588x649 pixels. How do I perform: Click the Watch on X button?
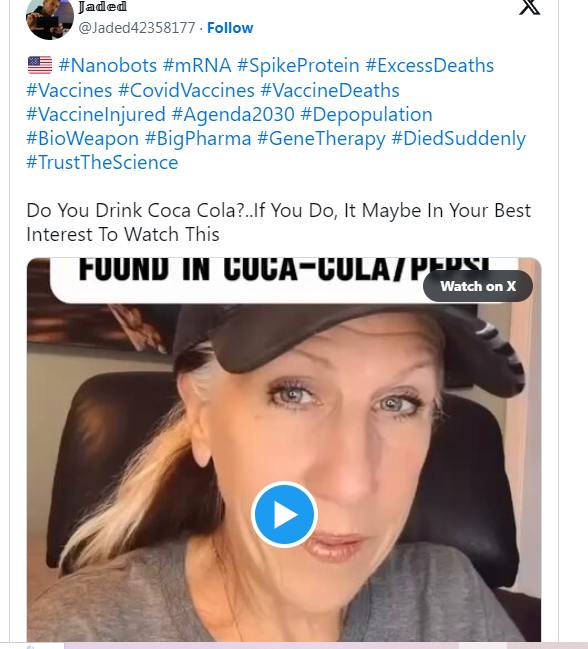click(x=478, y=286)
